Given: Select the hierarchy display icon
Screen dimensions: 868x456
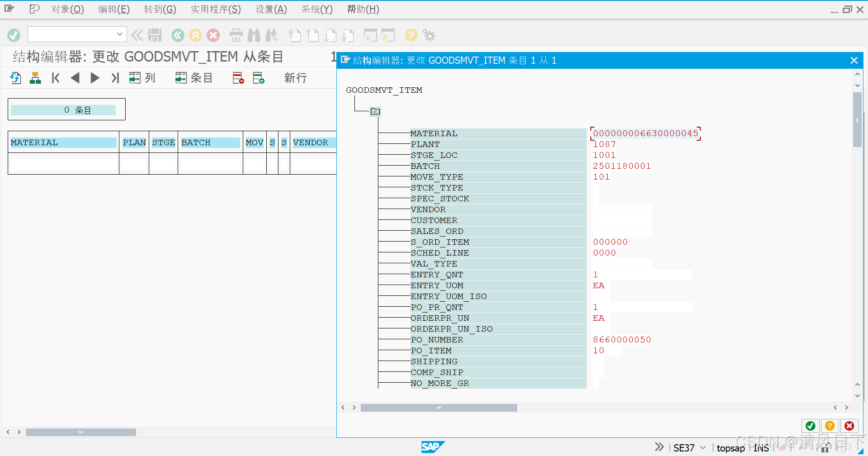Looking at the screenshot, I should click(x=35, y=78).
